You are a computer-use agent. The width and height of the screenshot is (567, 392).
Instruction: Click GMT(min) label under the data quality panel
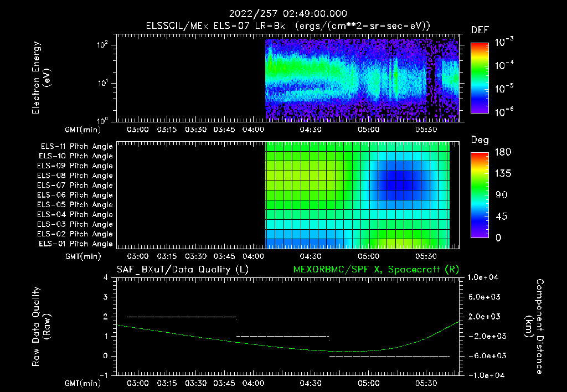pyautogui.click(x=83, y=383)
